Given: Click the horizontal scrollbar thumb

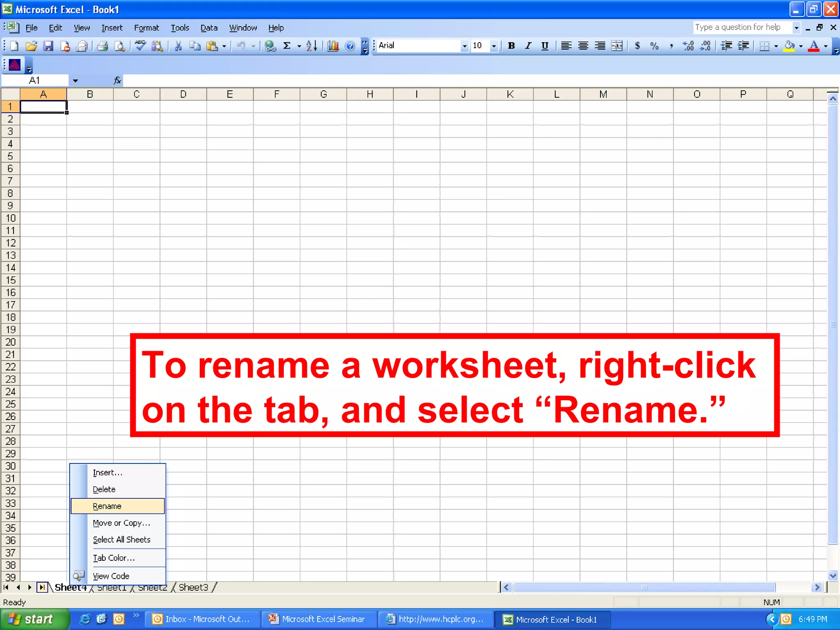Looking at the screenshot, I should coord(644,587).
